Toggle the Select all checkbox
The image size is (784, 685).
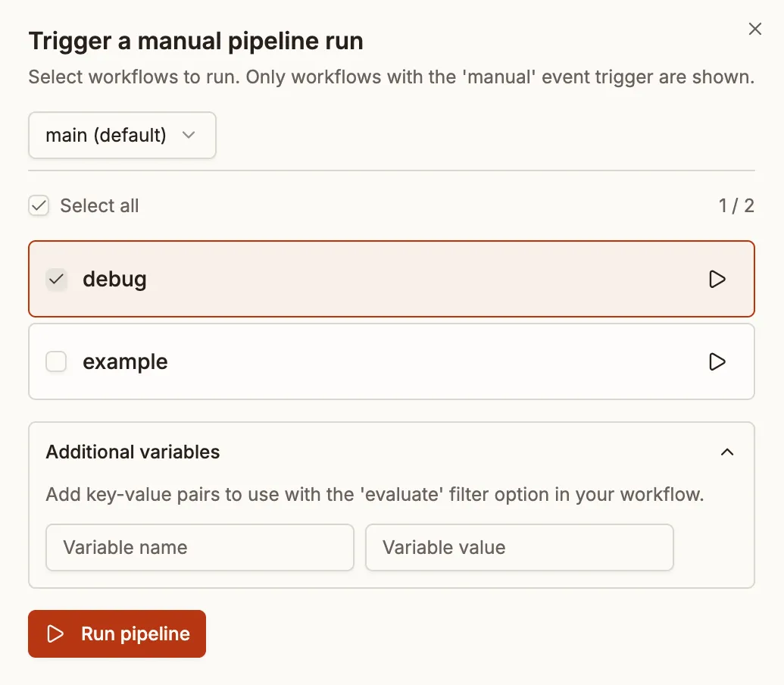pos(38,205)
